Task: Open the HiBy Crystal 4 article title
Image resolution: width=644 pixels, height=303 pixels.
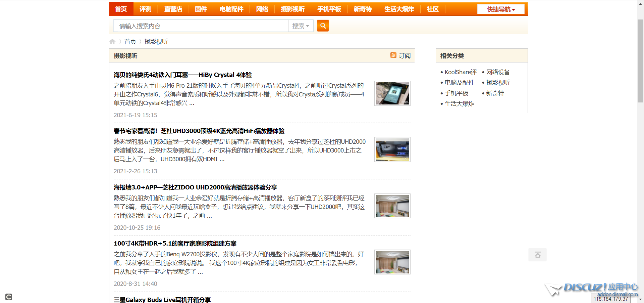Action: pos(182,75)
